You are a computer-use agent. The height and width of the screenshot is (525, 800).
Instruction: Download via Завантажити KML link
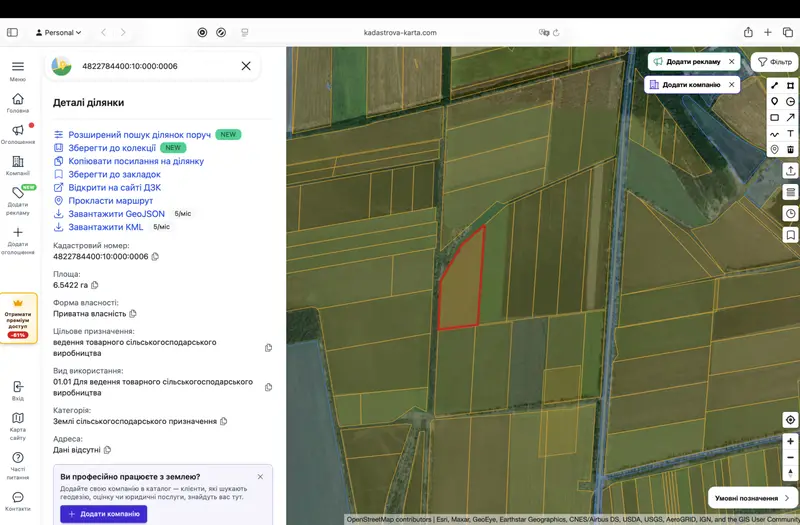coord(106,227)
